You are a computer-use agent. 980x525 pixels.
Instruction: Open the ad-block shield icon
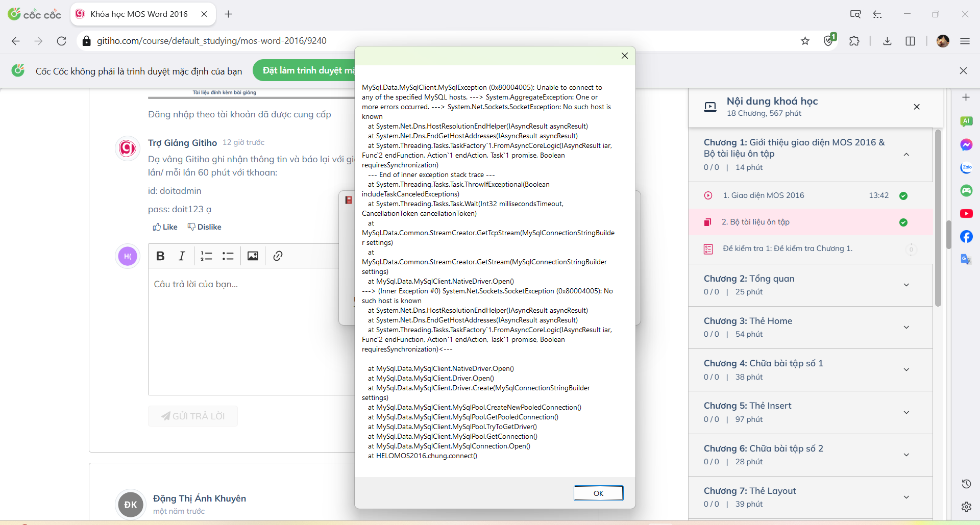[829, 40]
